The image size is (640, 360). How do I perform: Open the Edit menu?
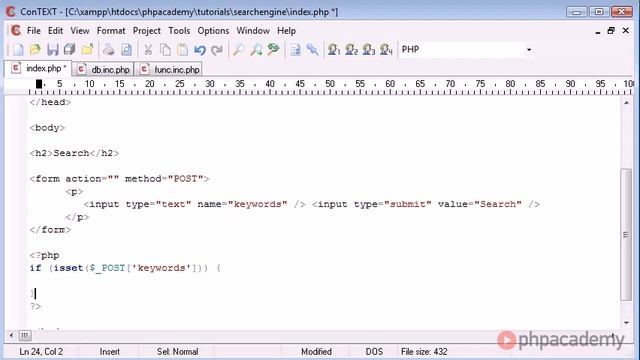tap(55, 31)
